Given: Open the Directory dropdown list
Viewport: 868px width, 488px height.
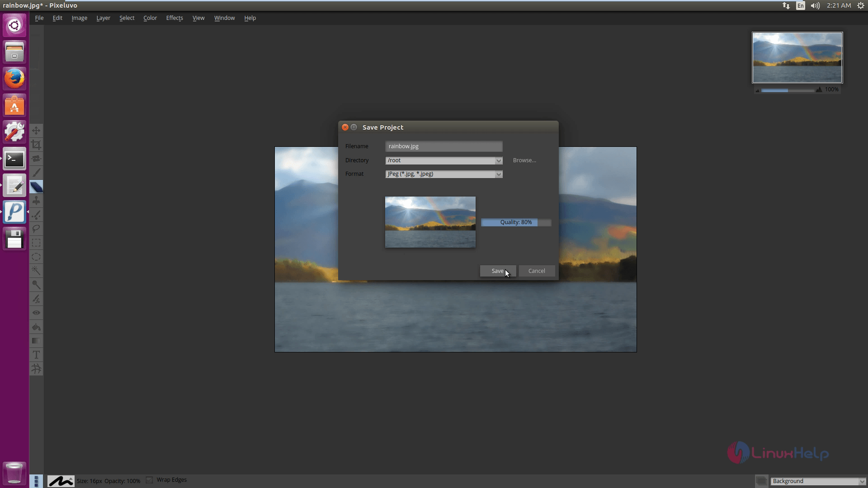Looking at the screenshot, I should (x=498, y=160).
